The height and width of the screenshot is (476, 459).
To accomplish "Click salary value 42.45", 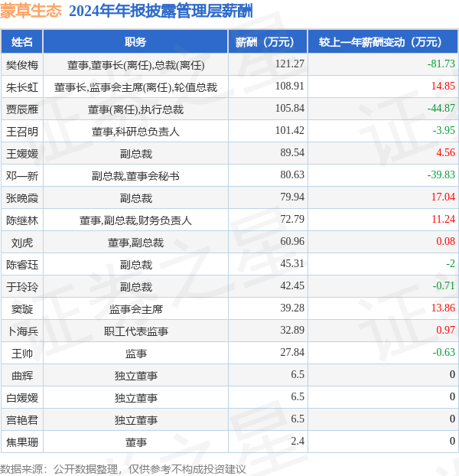I will click(x=292, y=285).
